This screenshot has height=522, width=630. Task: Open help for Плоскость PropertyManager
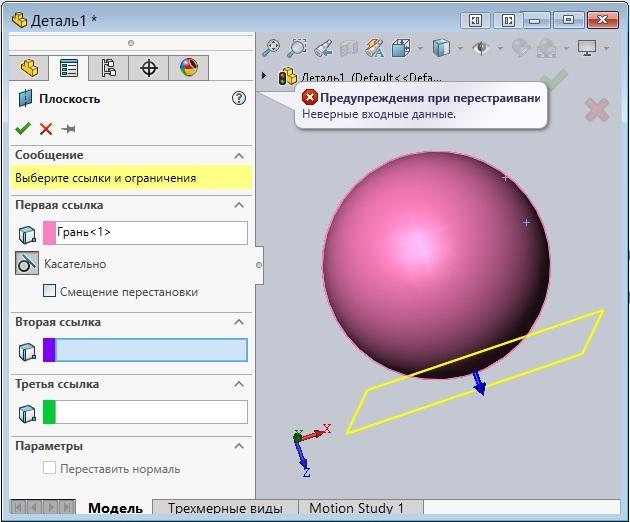coord(239,98)
